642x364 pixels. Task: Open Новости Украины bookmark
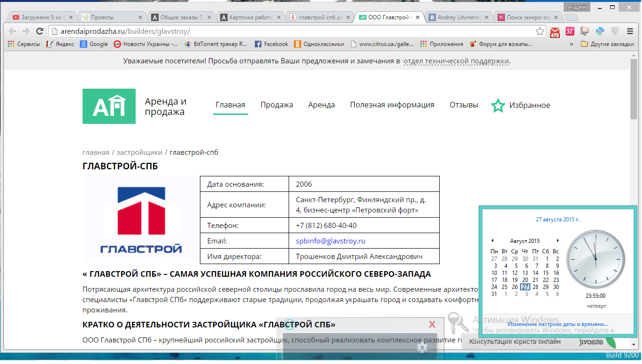pyautogui.click(x=145, y=44)
